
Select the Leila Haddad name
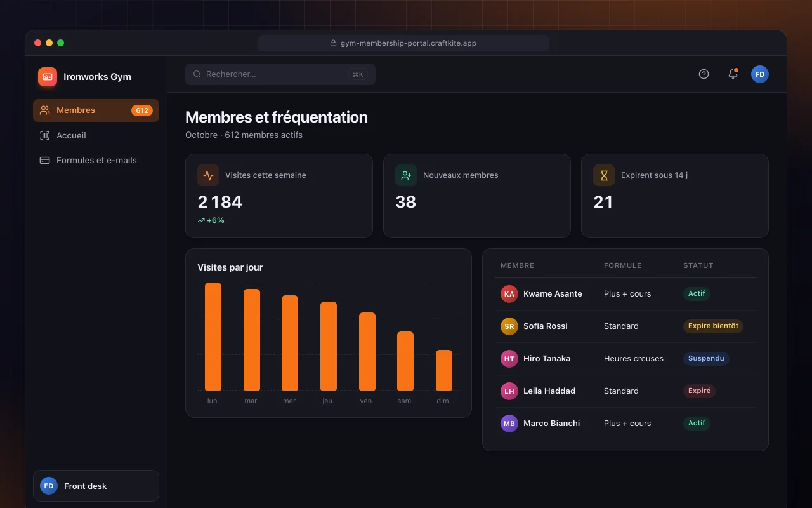(x=549, y=391)
